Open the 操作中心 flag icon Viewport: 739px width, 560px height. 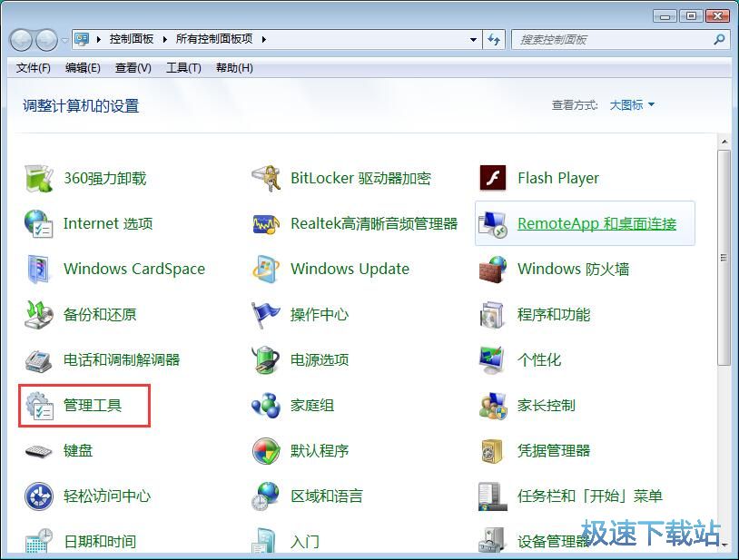(x=266, y=315)
